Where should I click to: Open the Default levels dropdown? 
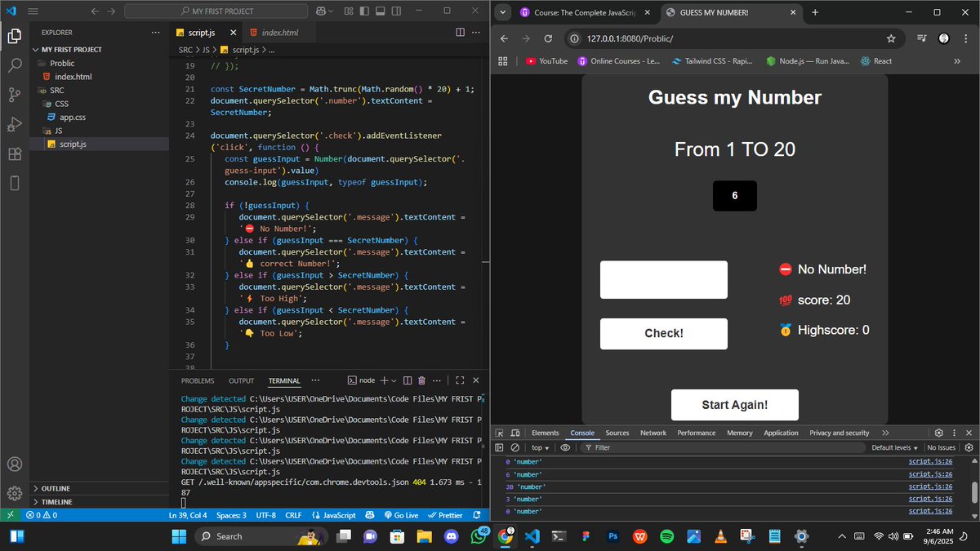894,447
